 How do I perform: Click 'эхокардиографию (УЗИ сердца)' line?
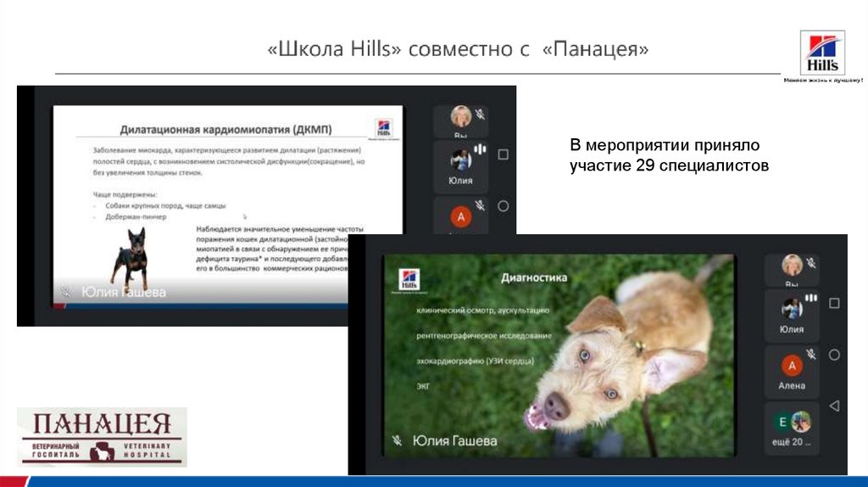(475, 361)
